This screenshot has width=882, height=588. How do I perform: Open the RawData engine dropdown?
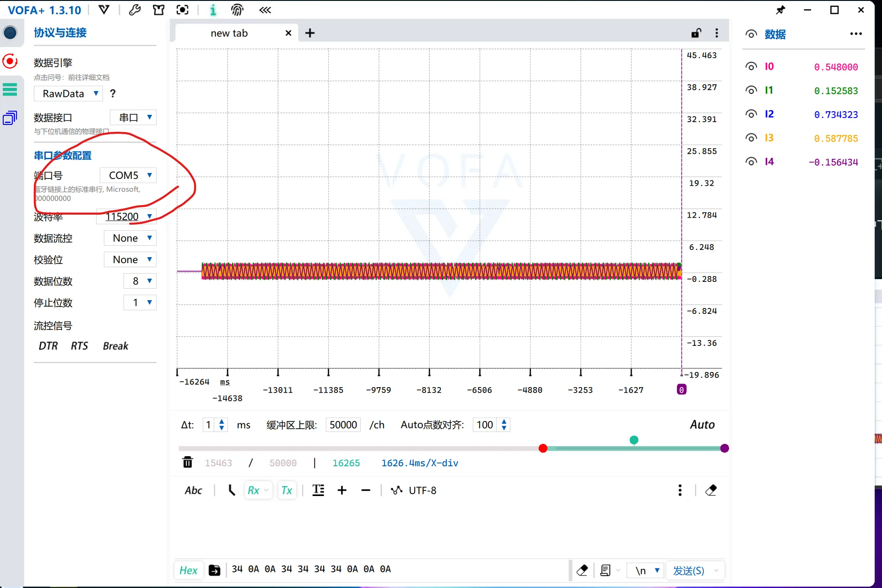pyautogui.click(x=68, y=93)
